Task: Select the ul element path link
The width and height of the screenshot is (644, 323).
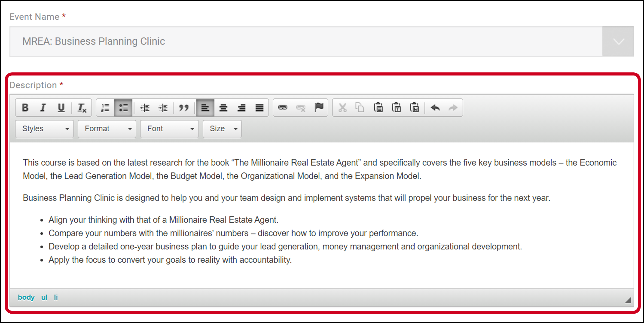Action: tap(44, 297)
